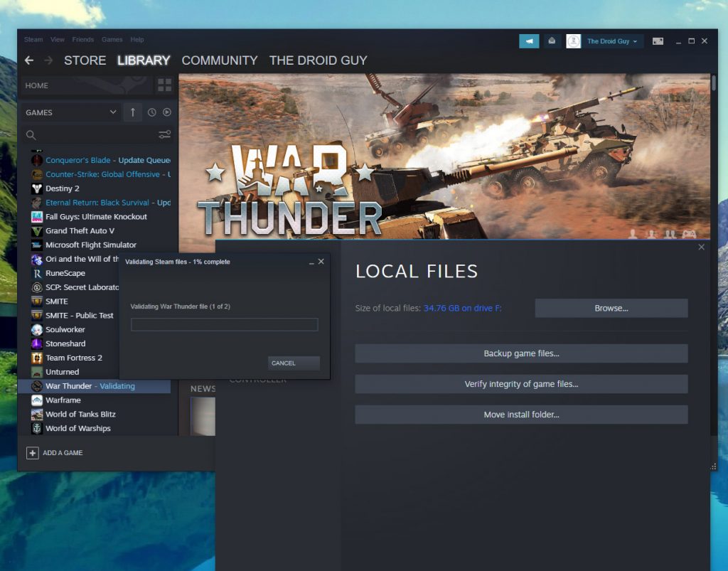The height and width of the screenshot is (571, 728).
Task: Select War Thunder - Validating entry
Action: (x=95, y=386)
